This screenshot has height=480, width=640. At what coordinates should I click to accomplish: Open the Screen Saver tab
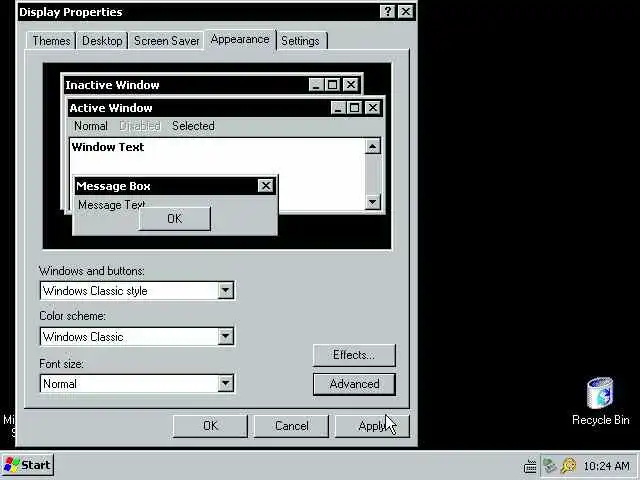click(167, 41)
